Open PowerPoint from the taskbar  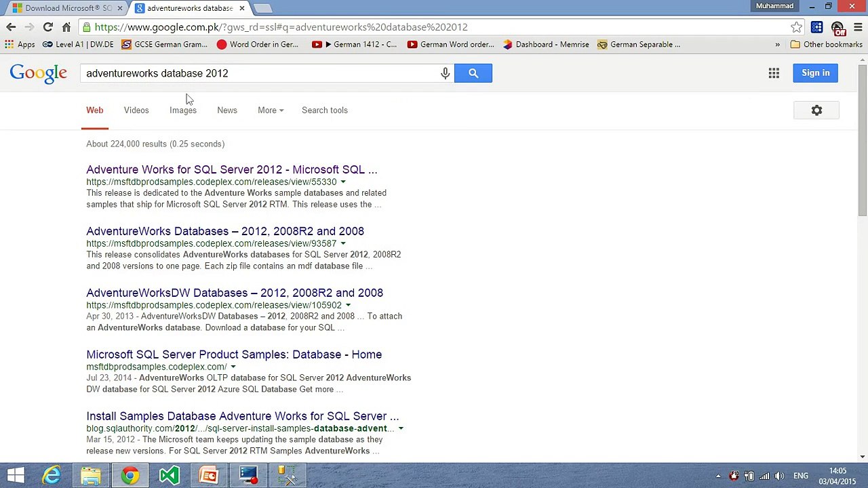tap(209, 475)
